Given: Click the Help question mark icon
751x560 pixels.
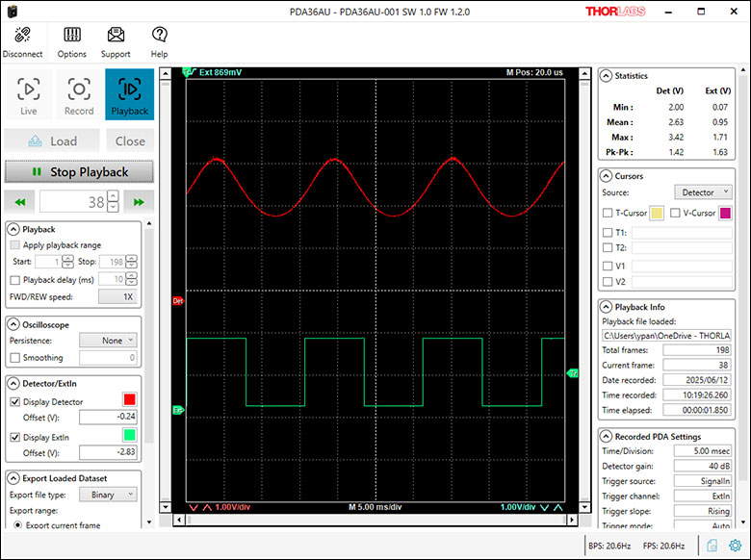Looking at the screenshot, I should (159, 36).
